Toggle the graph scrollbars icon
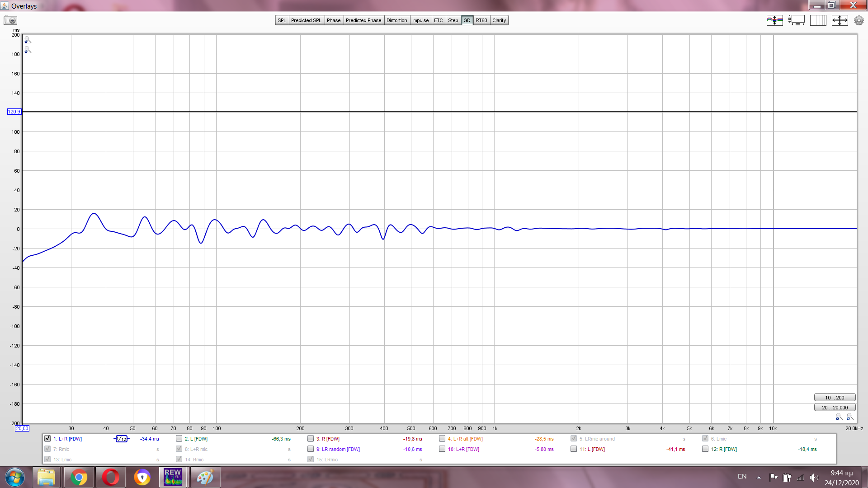The image size is (868, 488). point(796,20)
